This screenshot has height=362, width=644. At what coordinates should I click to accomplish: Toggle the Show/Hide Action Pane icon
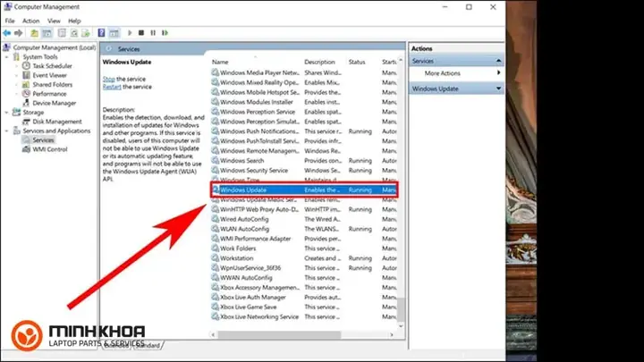114,33
